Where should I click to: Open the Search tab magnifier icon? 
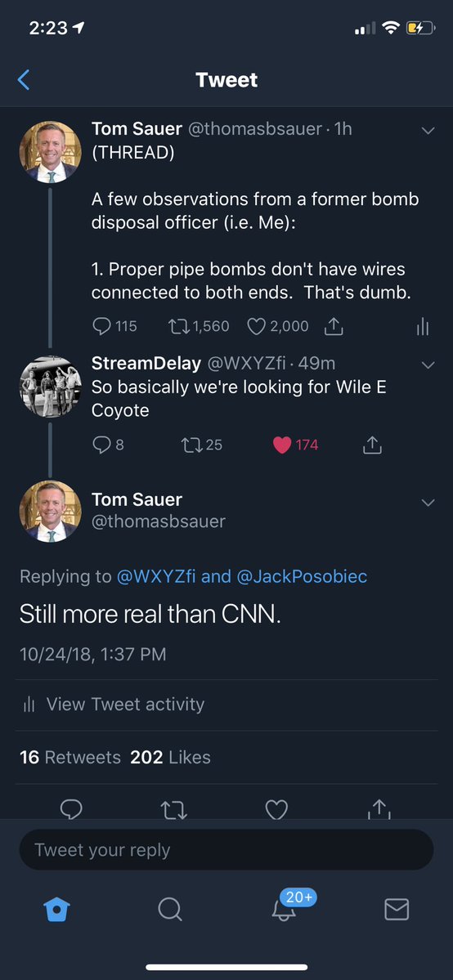coord(169,910)
